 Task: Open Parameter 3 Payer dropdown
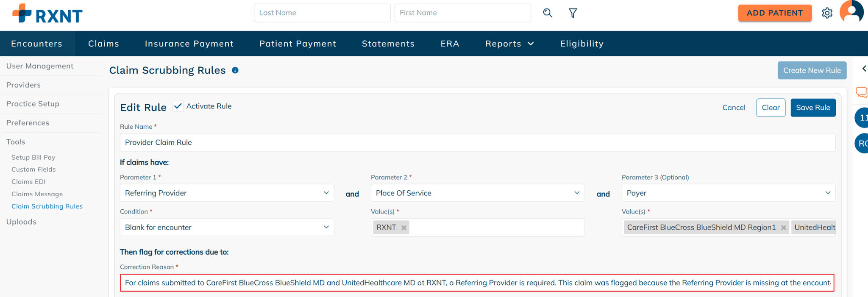click(x=729, y=193)
